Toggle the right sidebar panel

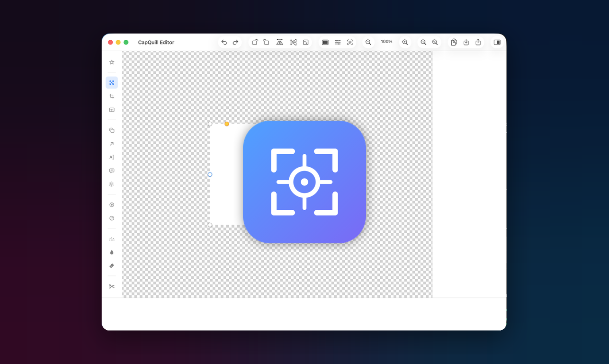[497, 42]
